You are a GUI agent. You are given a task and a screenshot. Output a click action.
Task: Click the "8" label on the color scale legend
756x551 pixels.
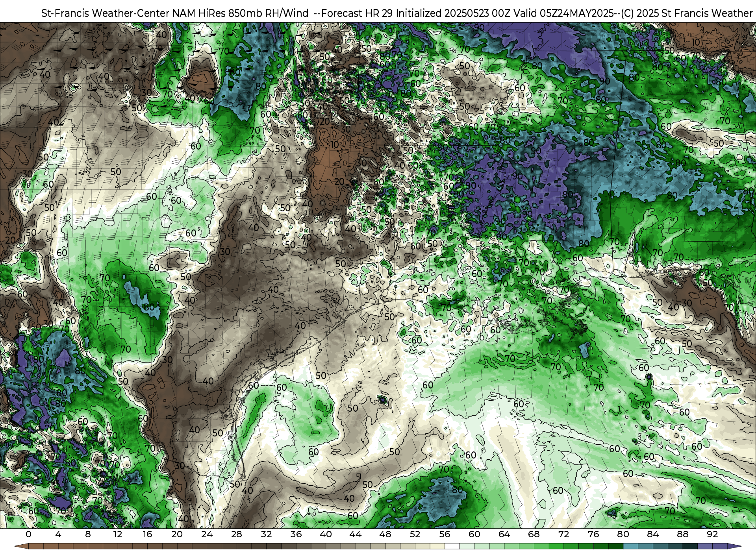pos(88,534)
